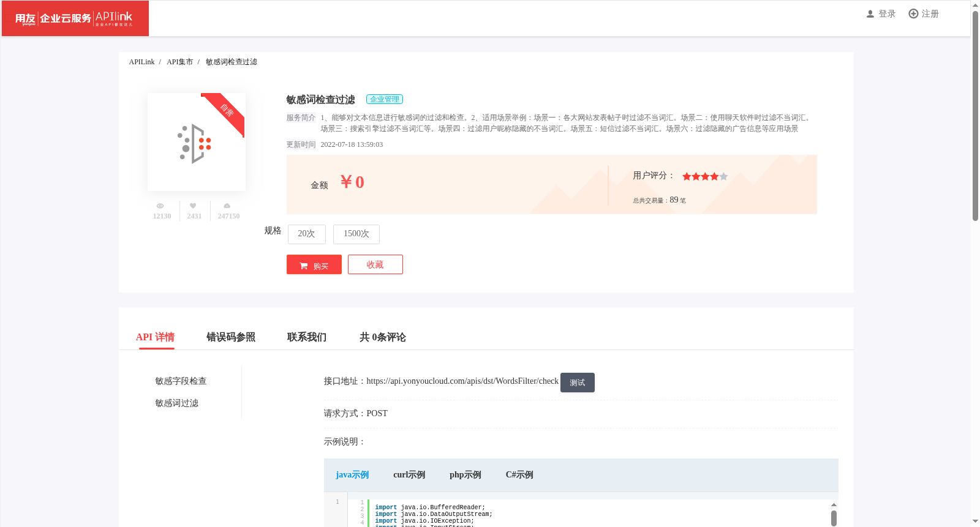
Task: Click the 企业管理 category tag
Action: (385, 99)
